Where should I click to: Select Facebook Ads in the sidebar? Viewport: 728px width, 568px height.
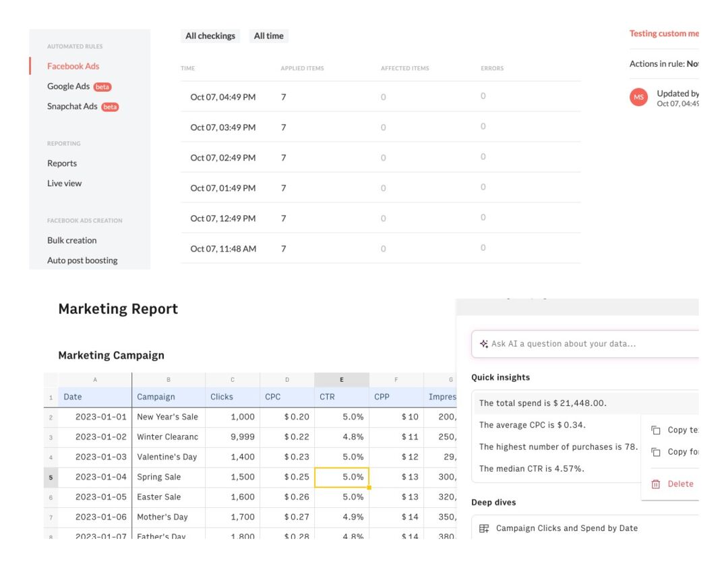(73, 66)
